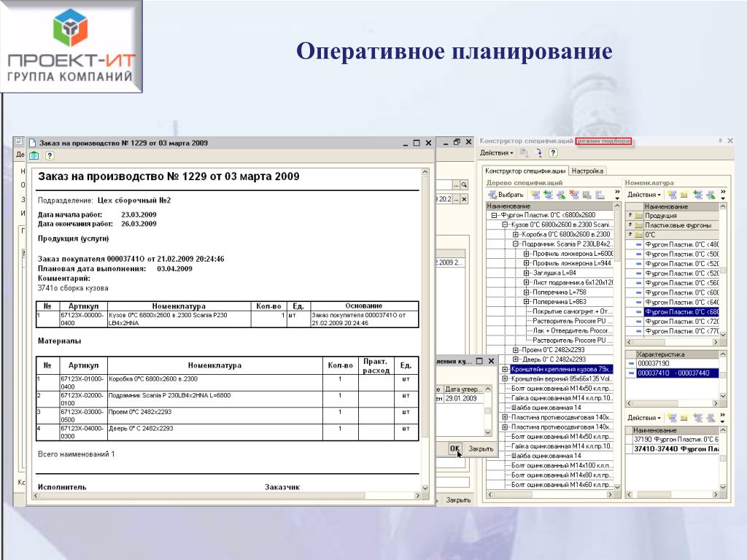Click red-cross delete icon in Дерево спецификаций toolbar
Screen dimensions: 747x560
click(x=574, y=195)
